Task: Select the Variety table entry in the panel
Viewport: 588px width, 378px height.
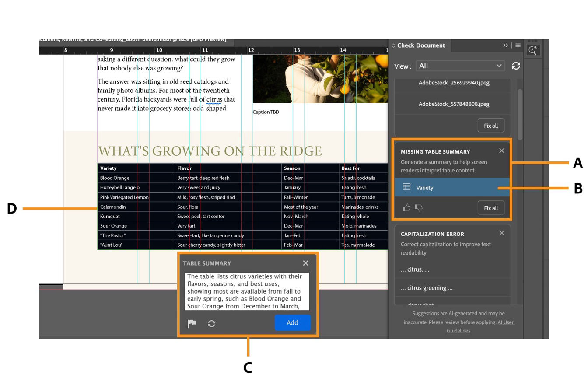Action: coord(452,187)
